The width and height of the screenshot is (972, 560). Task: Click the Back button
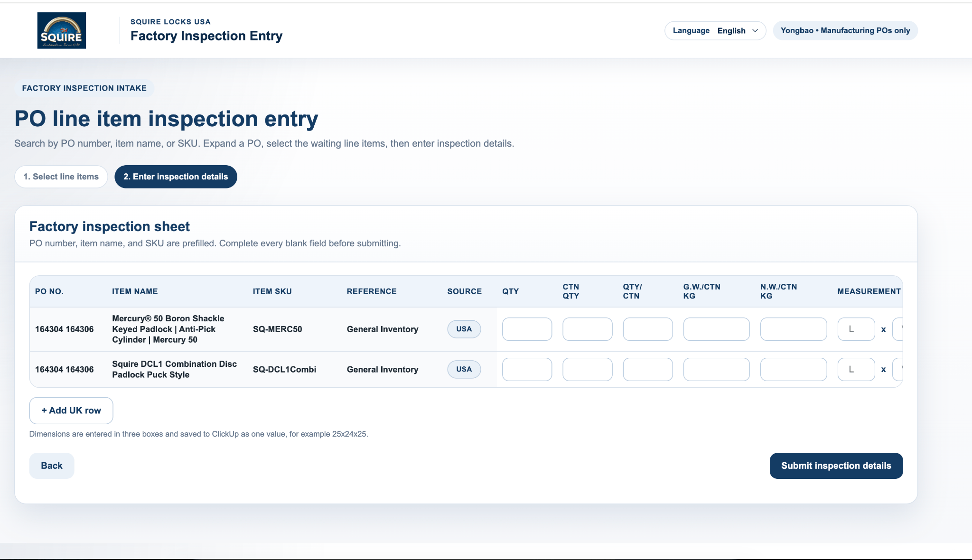tap(52, 466)
